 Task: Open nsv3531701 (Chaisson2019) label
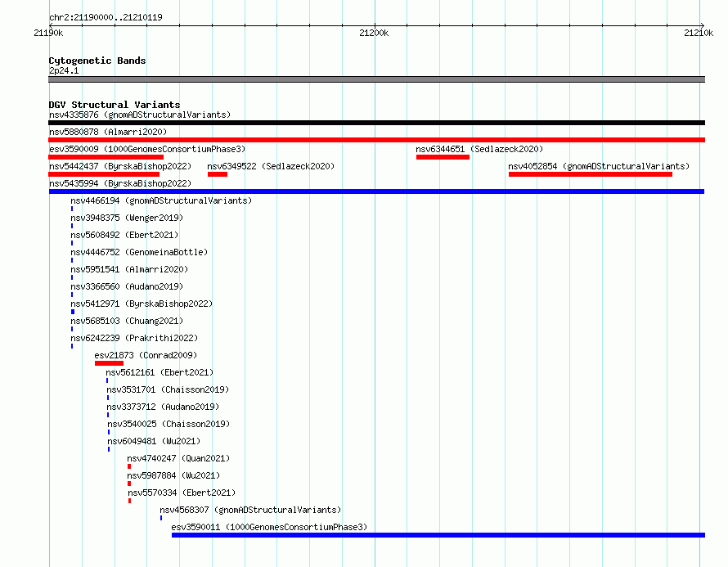168,389
